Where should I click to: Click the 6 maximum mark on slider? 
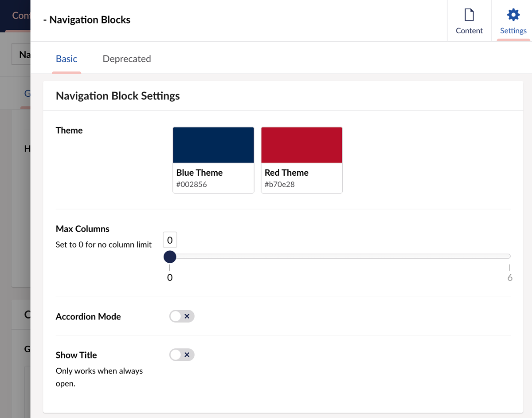(x=510, y=277)
